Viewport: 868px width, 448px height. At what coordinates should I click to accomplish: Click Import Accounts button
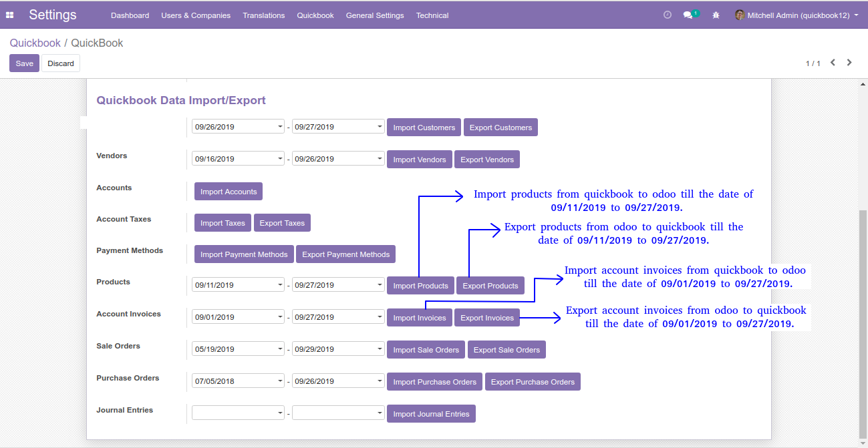tap(229, 192)
